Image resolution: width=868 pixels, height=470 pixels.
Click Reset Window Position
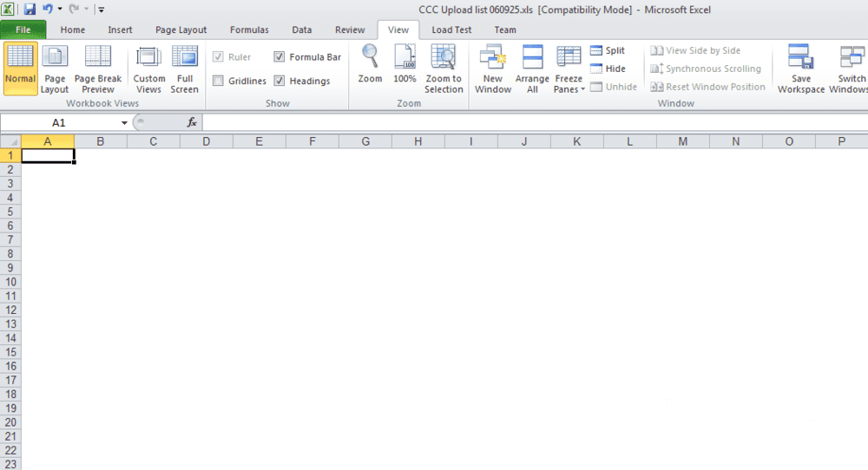pyautogui.click(x=707, y=87)
